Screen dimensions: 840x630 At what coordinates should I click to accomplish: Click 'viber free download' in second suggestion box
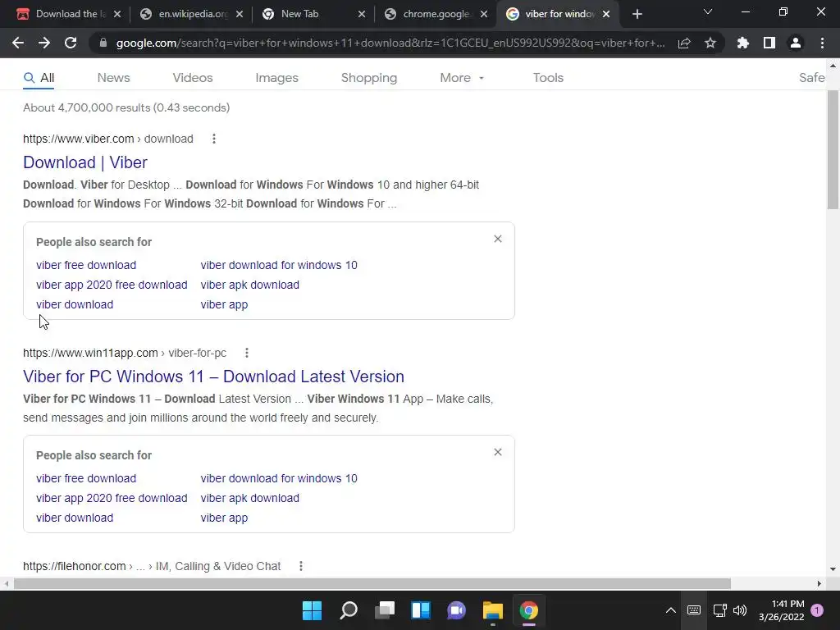[x=86, y=478]
